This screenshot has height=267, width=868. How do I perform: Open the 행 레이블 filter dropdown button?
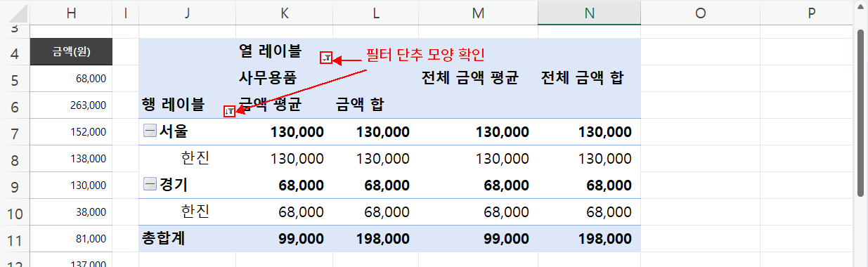(229, 111)
